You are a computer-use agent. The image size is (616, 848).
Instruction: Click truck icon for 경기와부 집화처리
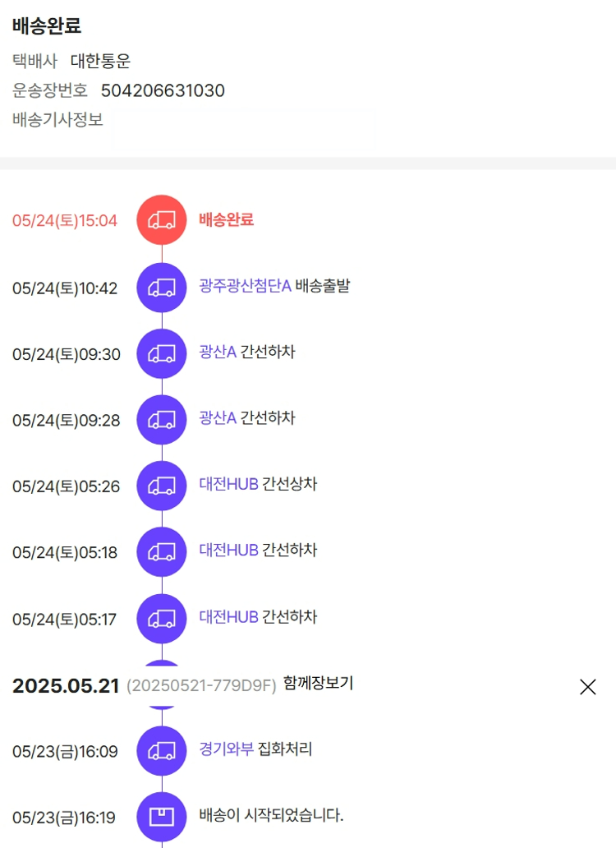(x=162, y=751)
